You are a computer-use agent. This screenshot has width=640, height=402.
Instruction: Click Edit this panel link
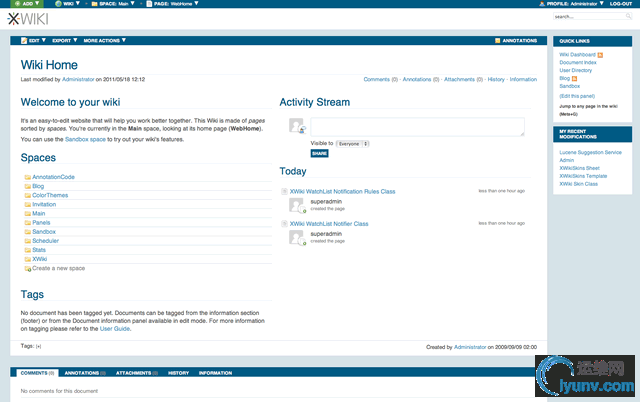point(577,96)
